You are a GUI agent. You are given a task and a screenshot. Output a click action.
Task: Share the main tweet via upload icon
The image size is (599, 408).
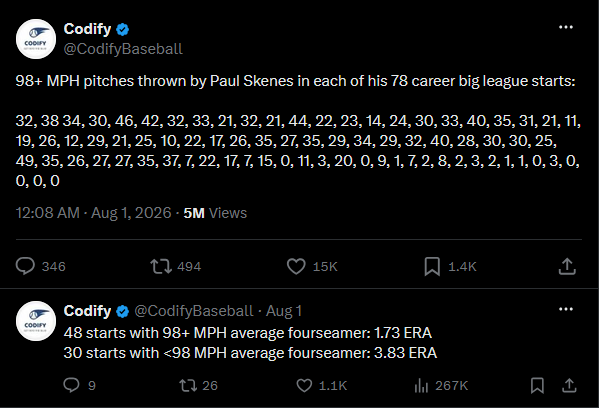click(567, 266)
